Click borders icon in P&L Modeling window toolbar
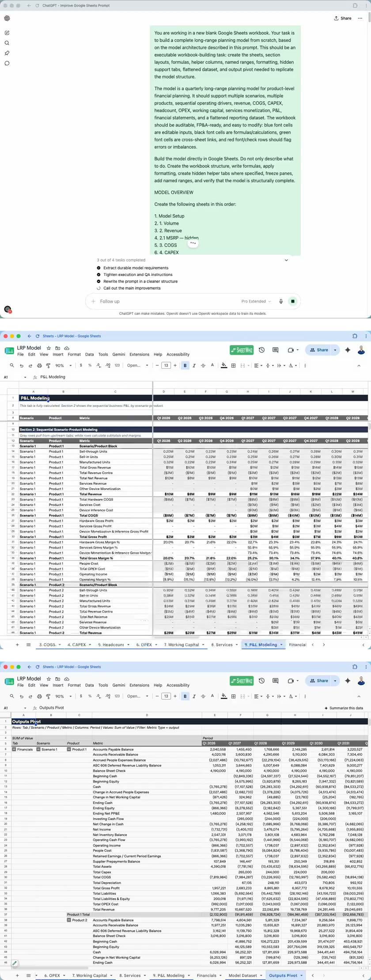Image resolution: width=371 pixels, height=980 pixels. pyautogui.click(x=233, y=365)
